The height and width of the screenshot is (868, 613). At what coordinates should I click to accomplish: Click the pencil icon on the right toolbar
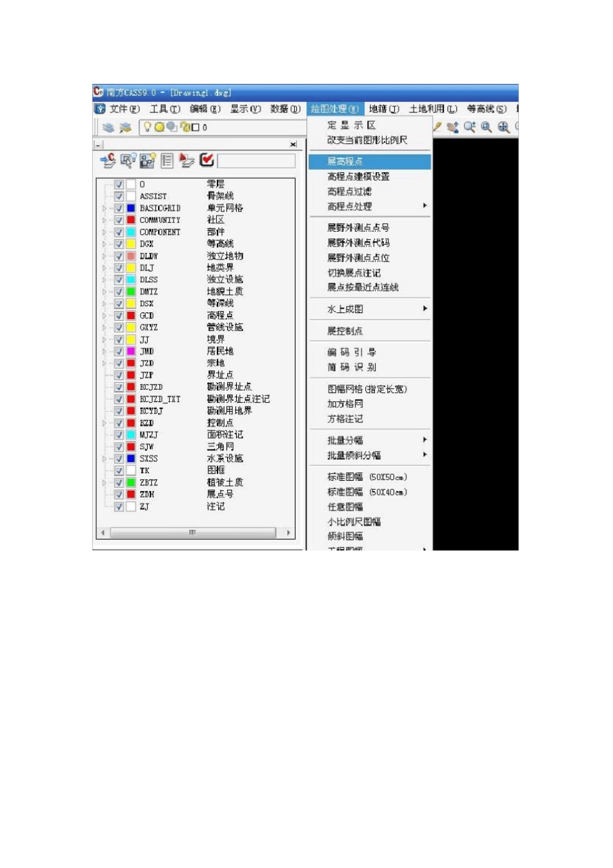[437, 127]
